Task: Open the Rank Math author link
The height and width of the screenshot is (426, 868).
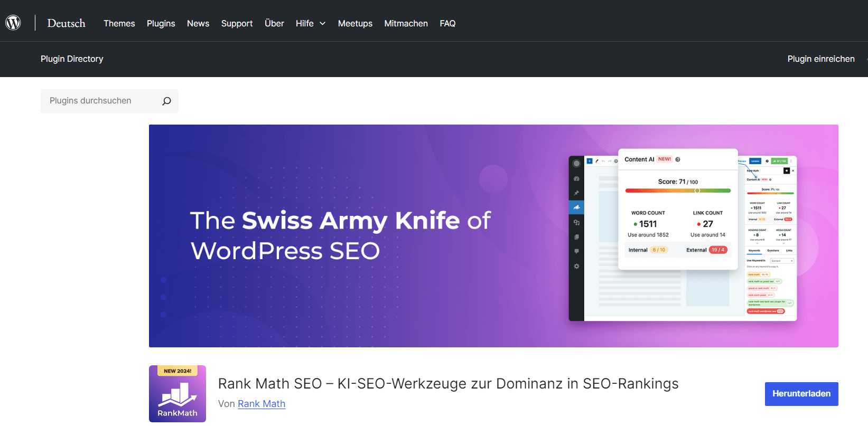Action: [x=262, y=404]
